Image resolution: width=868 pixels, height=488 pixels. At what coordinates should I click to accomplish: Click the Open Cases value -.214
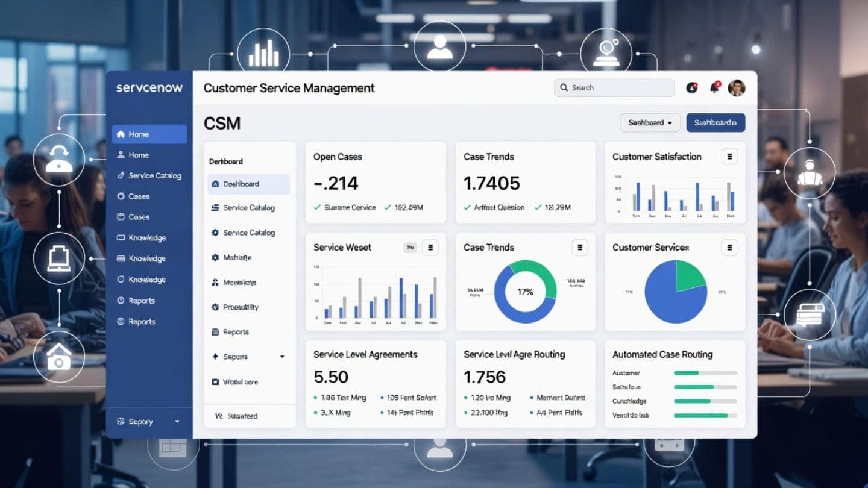pos(336,183)
